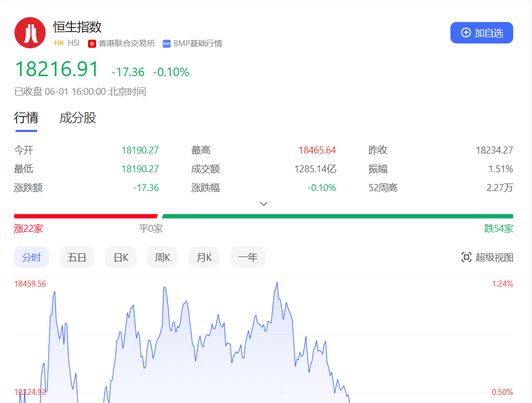Click chart axis label 18324.92
This screenshot has width=532, height=403.
point(30,392)
